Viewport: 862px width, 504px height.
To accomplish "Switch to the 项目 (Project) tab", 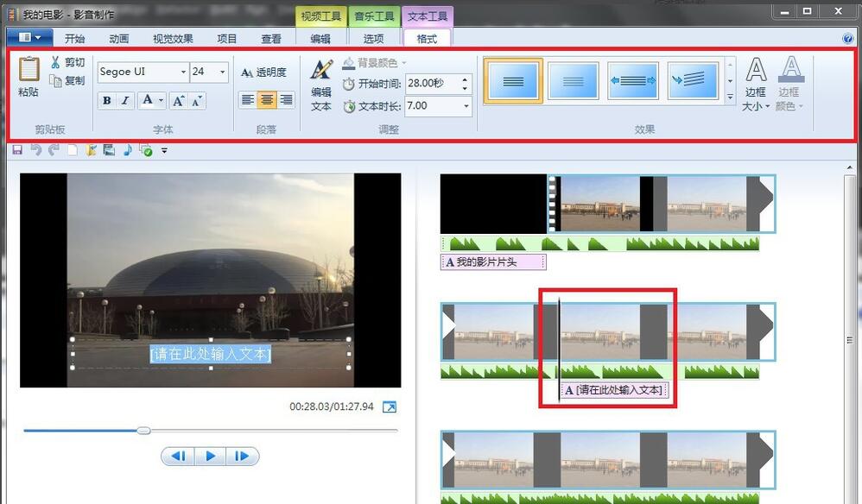I will (226, 39).
